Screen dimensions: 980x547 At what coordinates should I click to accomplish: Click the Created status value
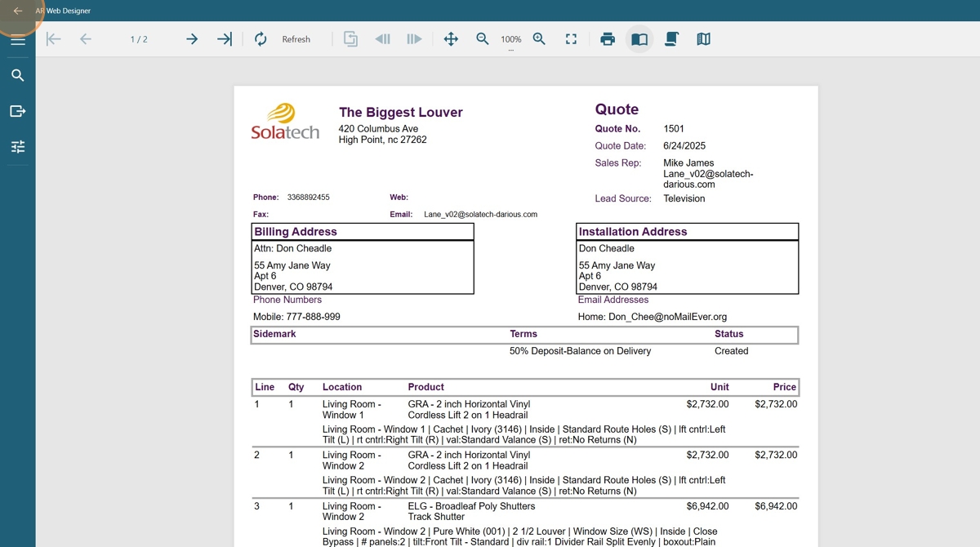[x=732, y=351]
